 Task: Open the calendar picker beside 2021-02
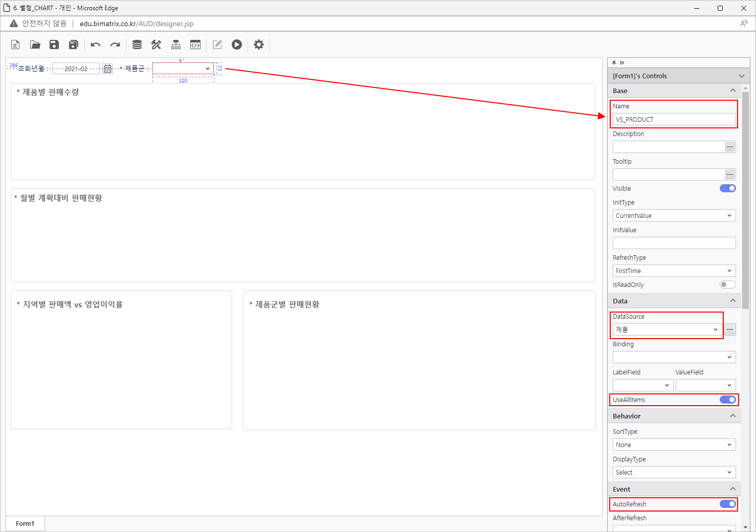click(107, 69)
